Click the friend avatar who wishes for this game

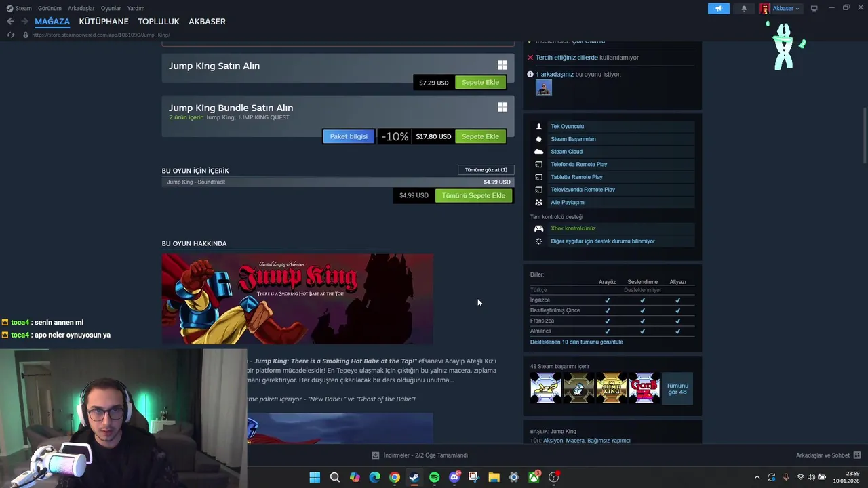click(x=544, y=87)
